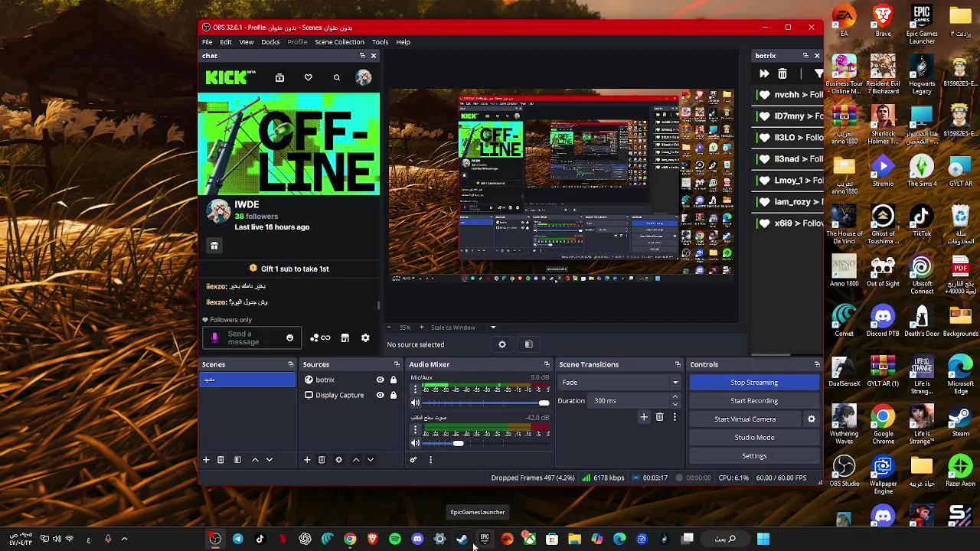Screen dimensions: 980x551
Task: Mute the Mic/Aux audio channel
Action: click(x=415, y=403)
